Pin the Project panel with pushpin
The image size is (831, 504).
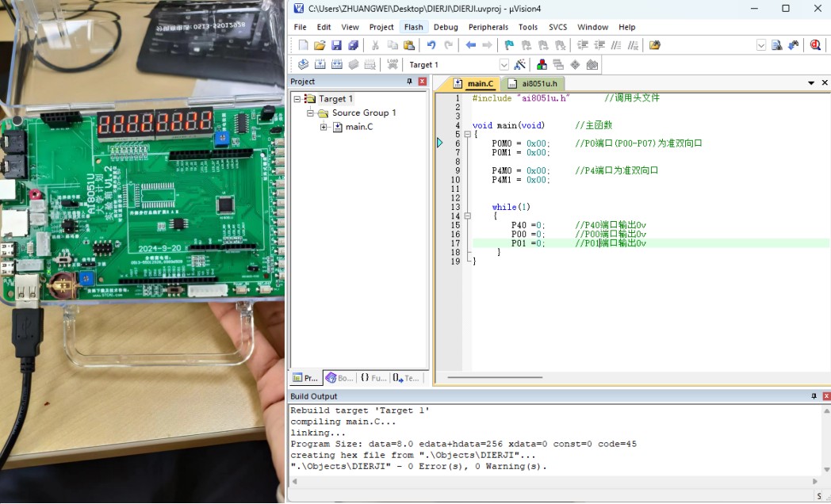(409, 82)
